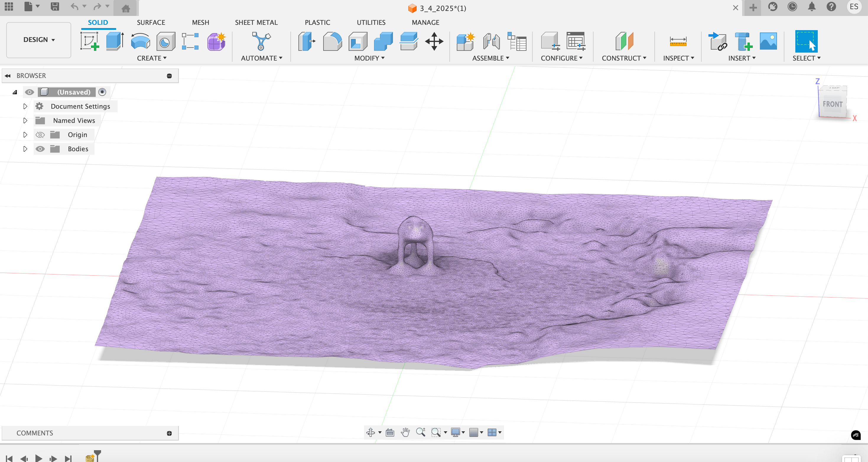Switch to the MANAGE tab
Image resolution: width=868 pixels, height=462 pixels.
[425, 22]
